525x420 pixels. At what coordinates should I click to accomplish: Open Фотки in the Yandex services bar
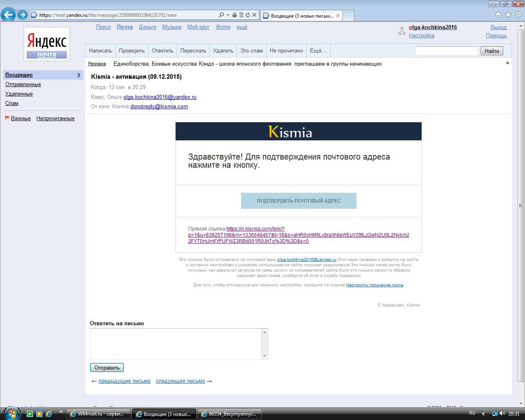(223, 27)
